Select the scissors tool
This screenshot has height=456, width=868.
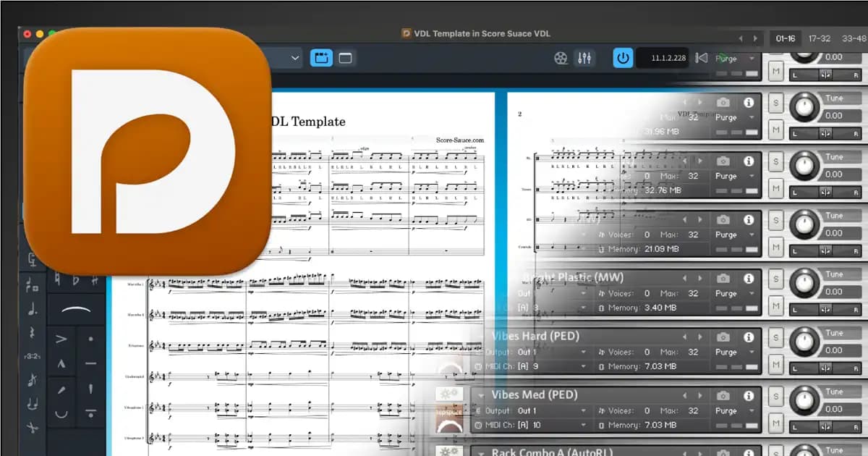tap(33, 428)
